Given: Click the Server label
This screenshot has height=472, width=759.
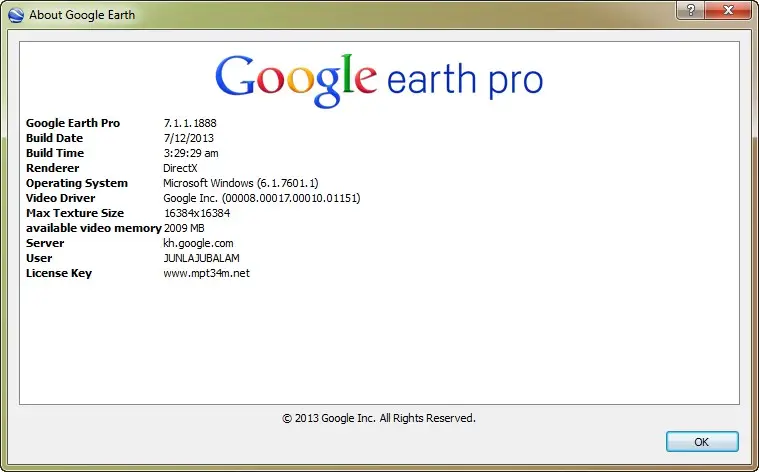Looking at the screenshot, I should click(x=45, y=243).
